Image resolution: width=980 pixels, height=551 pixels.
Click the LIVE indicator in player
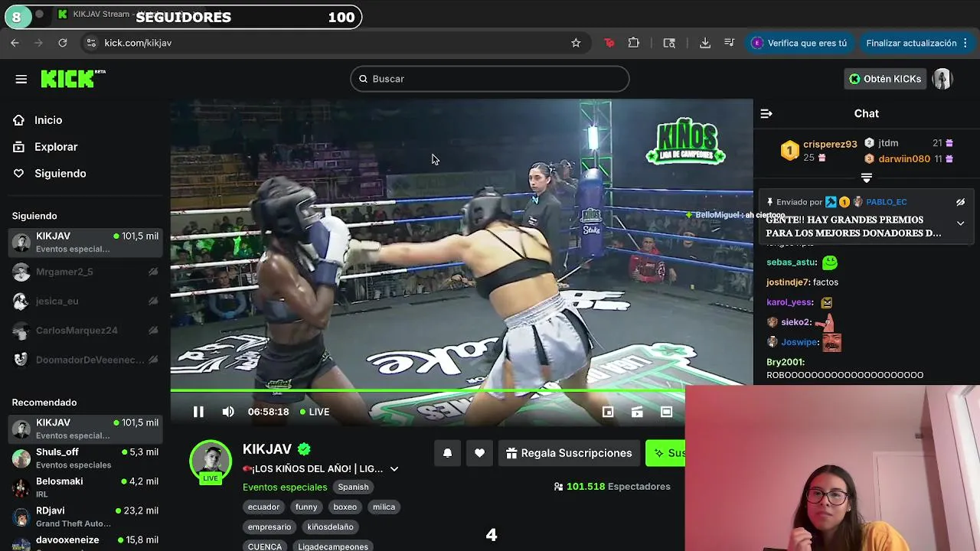click(315, 412)
